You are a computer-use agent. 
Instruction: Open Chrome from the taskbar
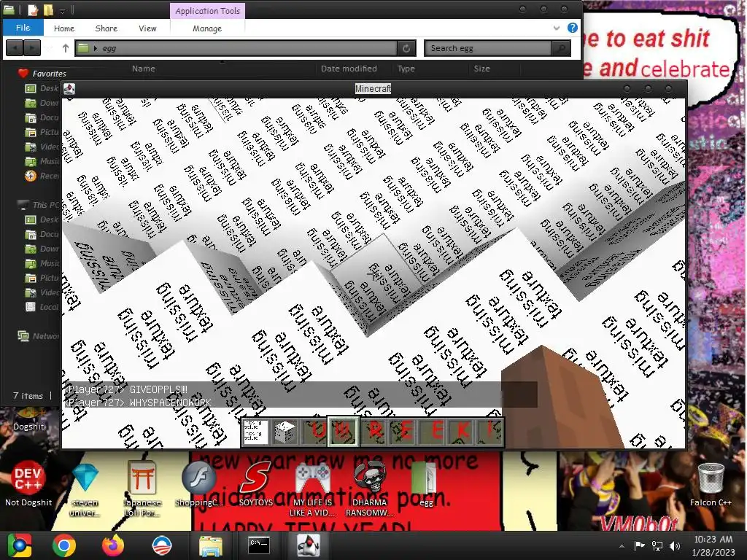[x=64, y=545]
